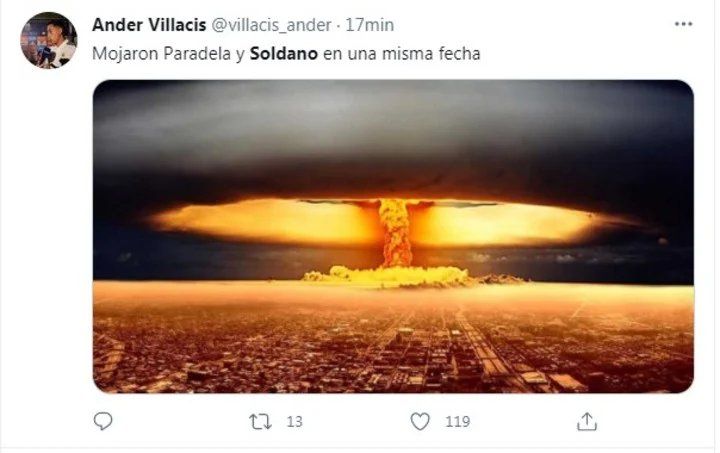Open the Ander Villacis display name
The width and height of the screenshot is (720, 453).
point(149,25)
